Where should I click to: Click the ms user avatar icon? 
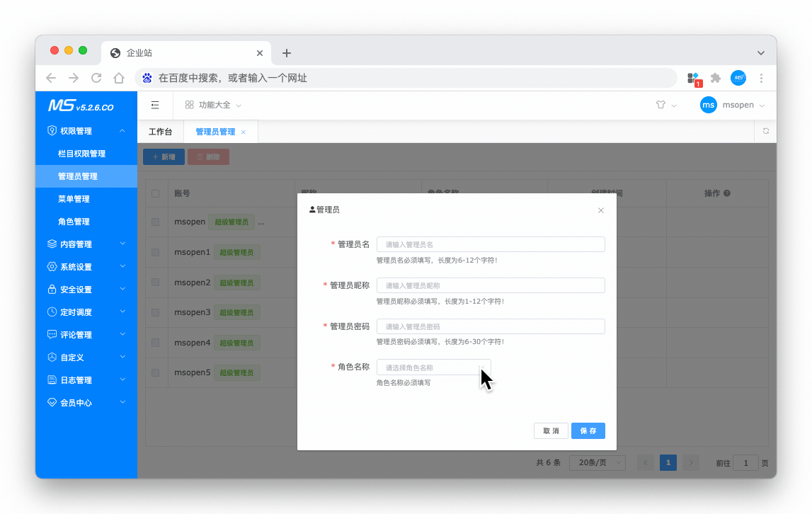[x=708, y=105]
